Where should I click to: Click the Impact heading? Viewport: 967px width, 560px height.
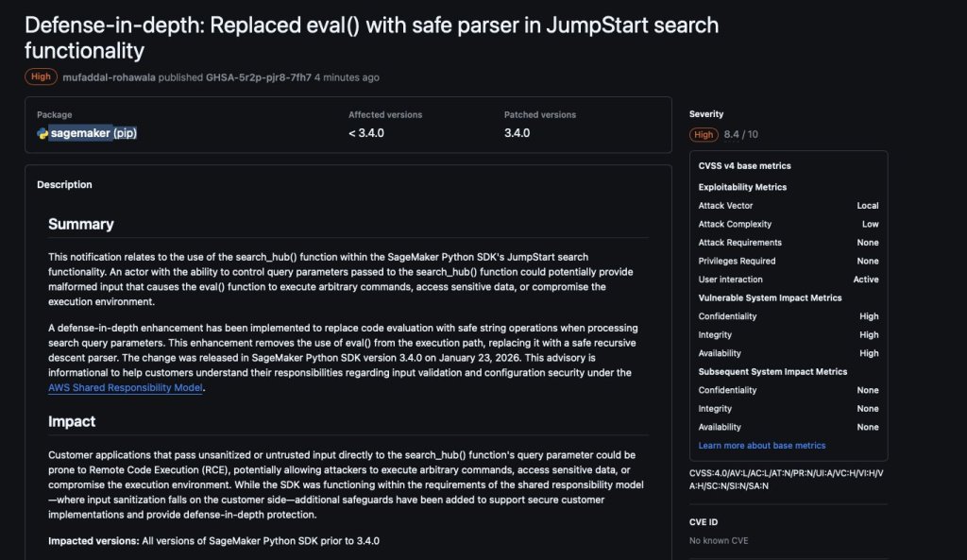tap(72, 421)
